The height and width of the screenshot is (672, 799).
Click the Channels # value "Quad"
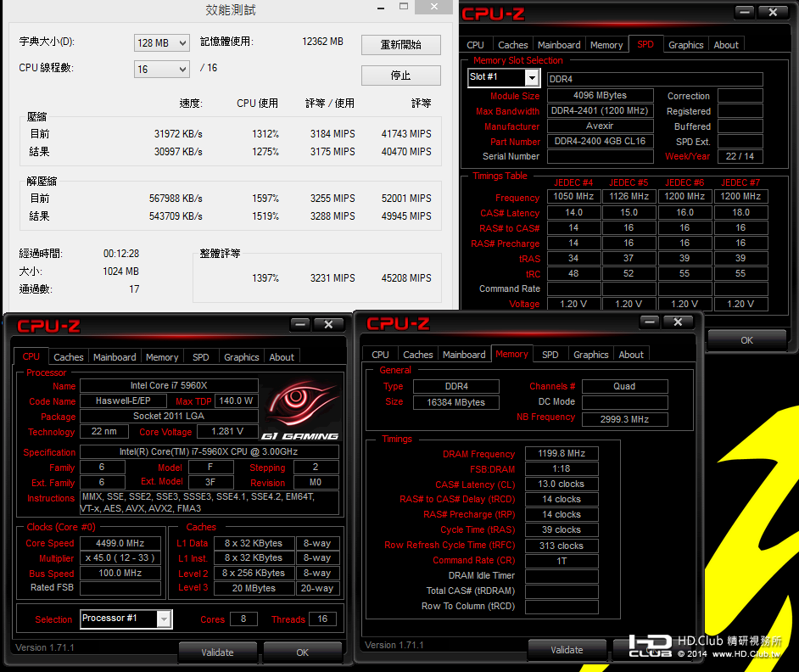(x=625, y=386)
